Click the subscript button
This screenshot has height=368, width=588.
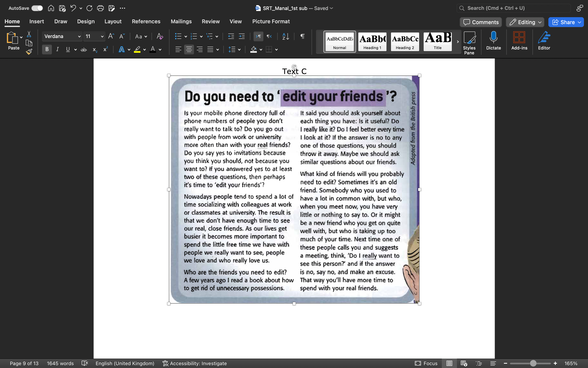pyautogui.click(x=95, y=50)
